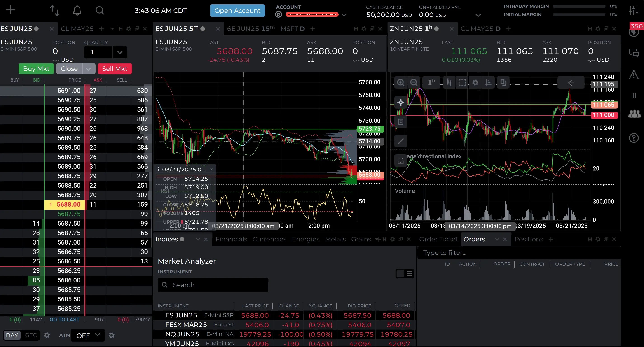
Task: Open the help question mark icon
Action: coord(634,138)
